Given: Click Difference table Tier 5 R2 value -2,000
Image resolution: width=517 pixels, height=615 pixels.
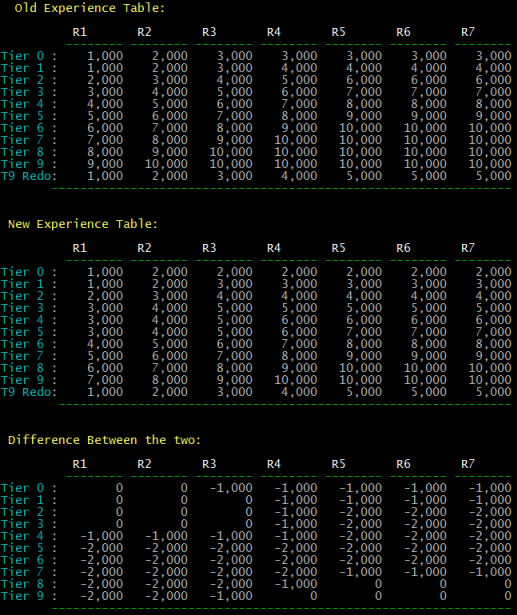Looking at the screenshot, I should tap(166, 548).
